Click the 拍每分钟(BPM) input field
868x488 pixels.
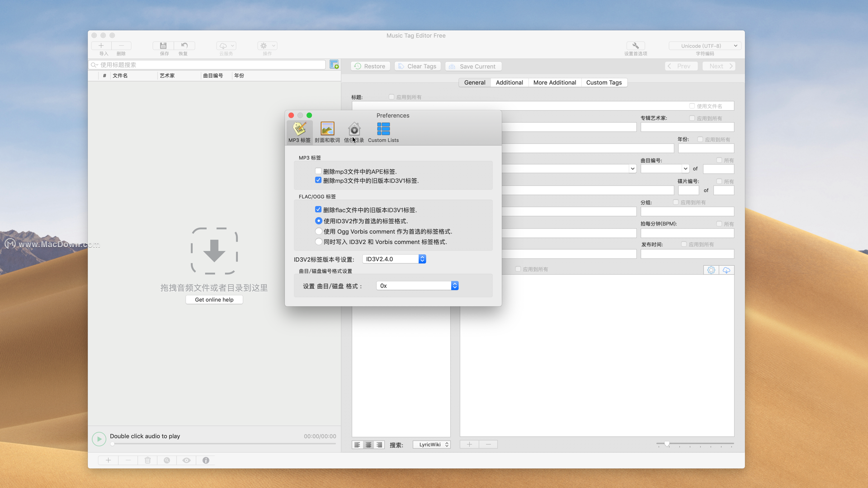pyautogui.click(x=687, y=233)
